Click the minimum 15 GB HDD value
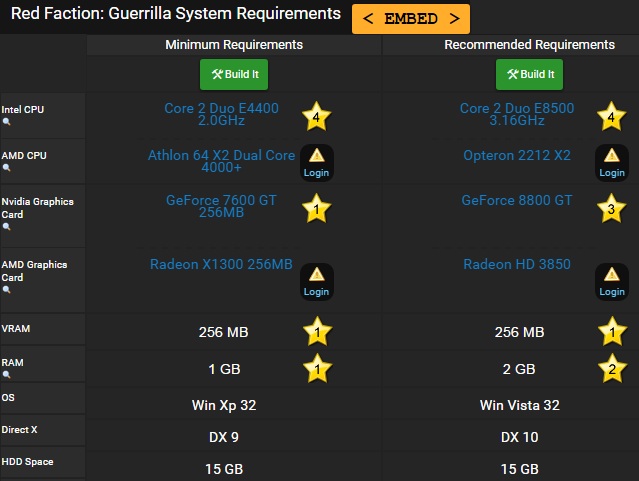The image size is (639, 481). 224,469
